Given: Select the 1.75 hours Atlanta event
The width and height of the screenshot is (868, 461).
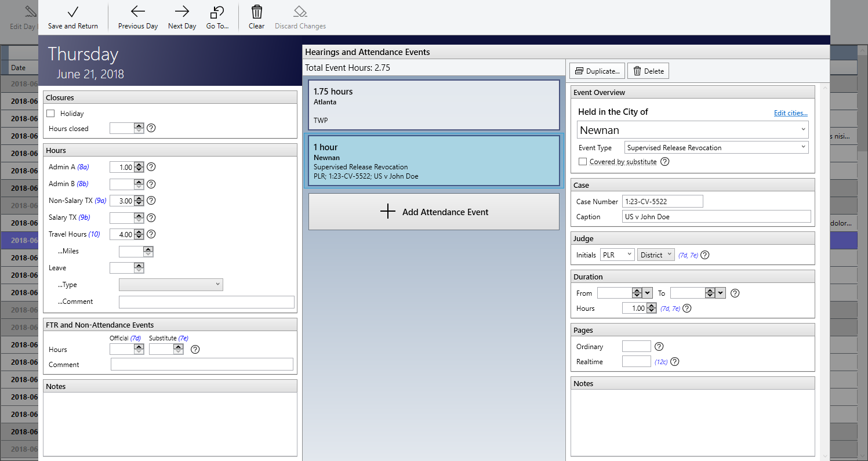Looking at the screenshot, I should (434, 105).
